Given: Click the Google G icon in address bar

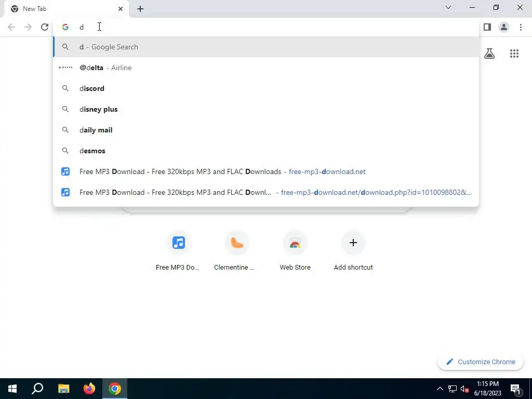Looking at the screenshot, I should click(x=65, y=27).
